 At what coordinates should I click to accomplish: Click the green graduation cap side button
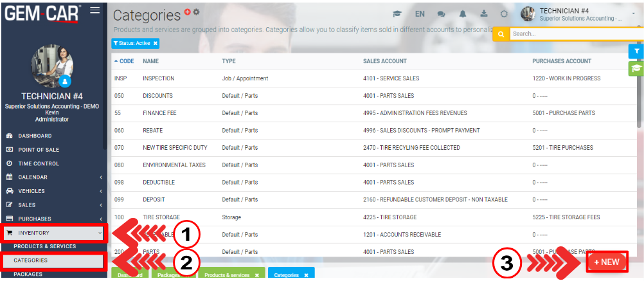click(636, 68)
